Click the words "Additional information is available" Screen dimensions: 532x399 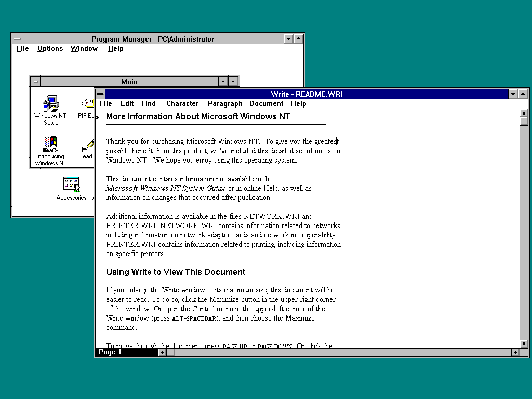pyautogui.click(x=156, y=216)
